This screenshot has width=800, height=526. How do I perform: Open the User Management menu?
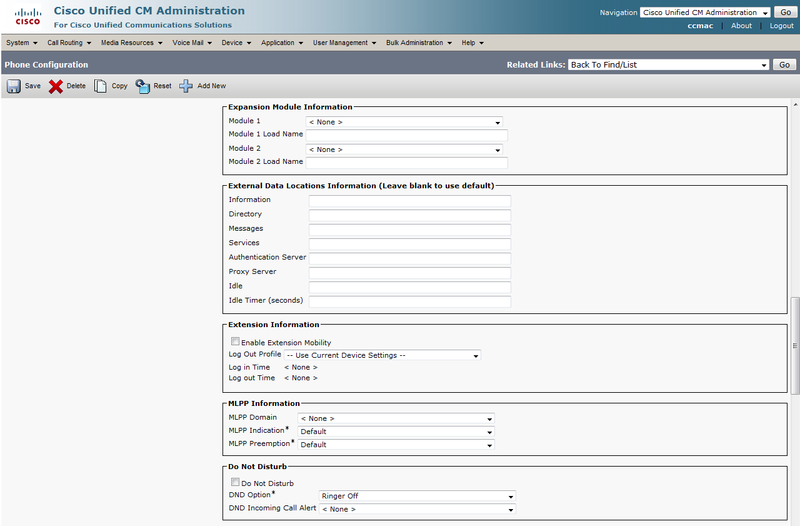(x=344, y=43)
